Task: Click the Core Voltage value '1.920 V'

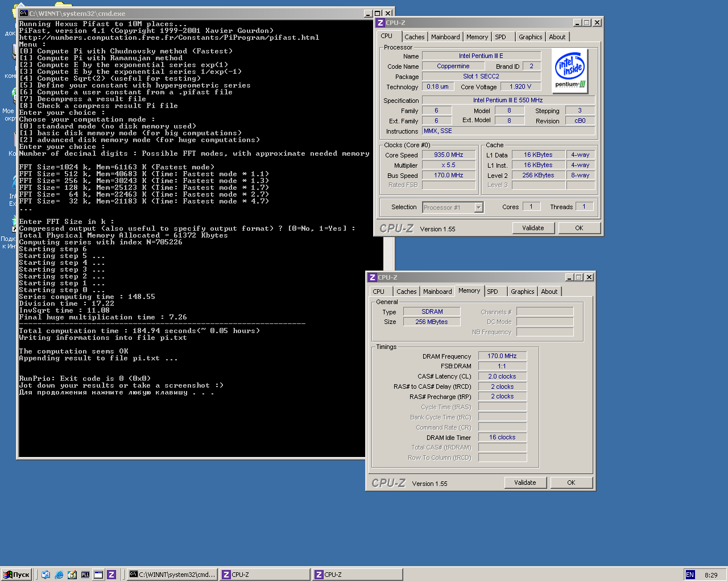Action: [x=520, y=86]
